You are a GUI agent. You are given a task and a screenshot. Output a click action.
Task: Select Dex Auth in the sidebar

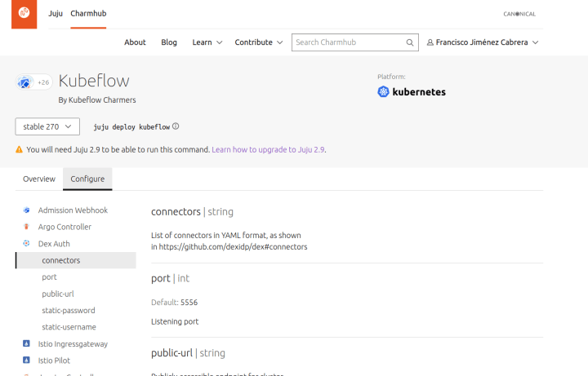54,244
